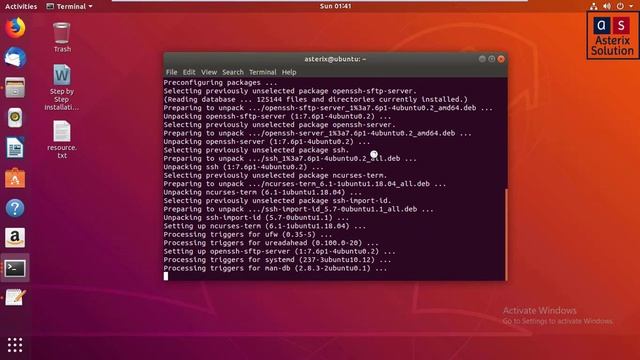The width and height of the screenshot is (640, 360).
Task: Select the resource.txt desktop file
Action: (62, 140)
